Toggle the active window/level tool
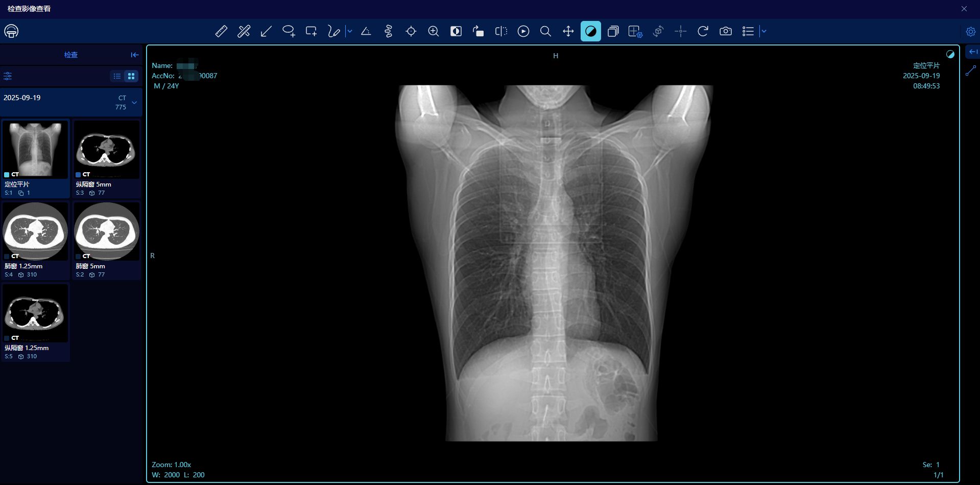Screen dimensions: 980x485 coord(591,31)
